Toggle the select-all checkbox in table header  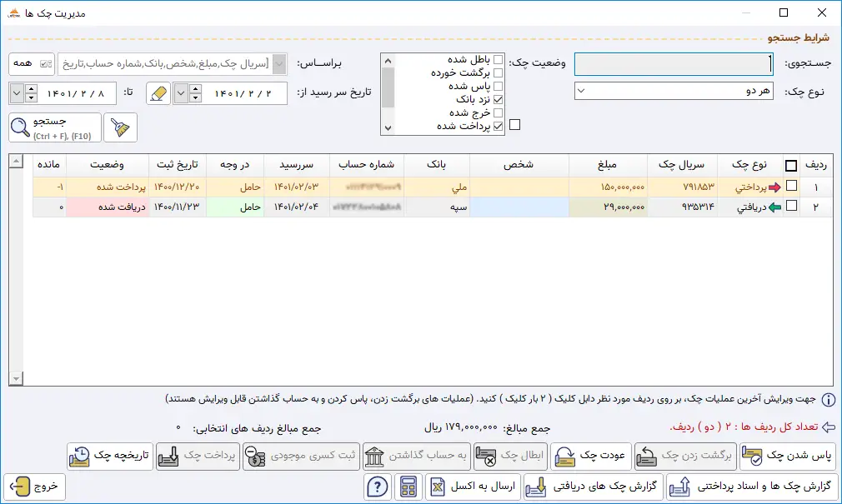(791, 165)
